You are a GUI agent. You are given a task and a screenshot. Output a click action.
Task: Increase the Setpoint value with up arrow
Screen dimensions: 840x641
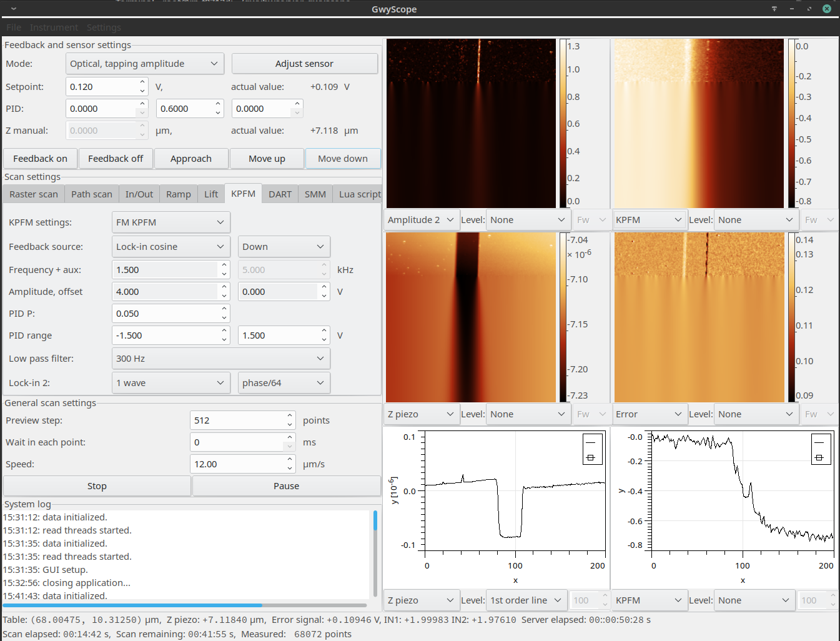pos(142,82)
